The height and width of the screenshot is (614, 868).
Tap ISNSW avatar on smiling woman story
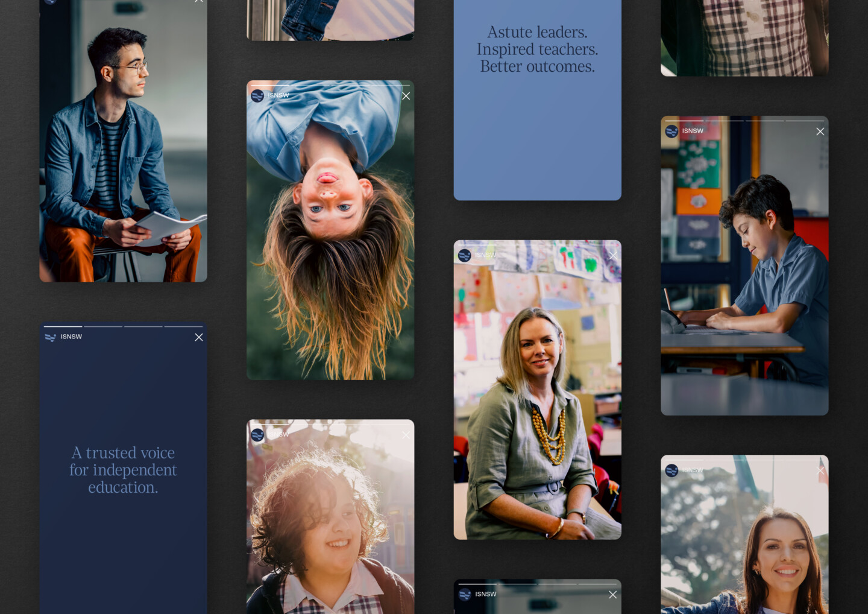[671, 470]
